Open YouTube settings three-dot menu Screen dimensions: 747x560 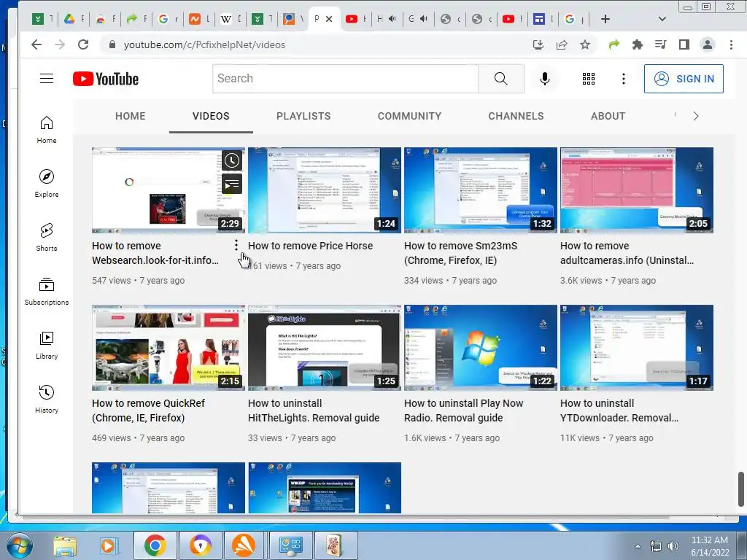[x=623, y=79]
